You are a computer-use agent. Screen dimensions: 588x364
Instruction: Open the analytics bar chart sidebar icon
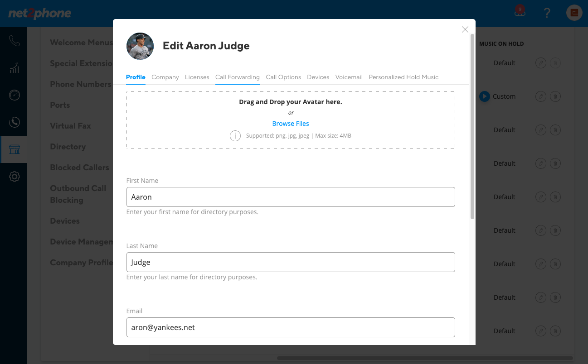[x=14, y=68]
